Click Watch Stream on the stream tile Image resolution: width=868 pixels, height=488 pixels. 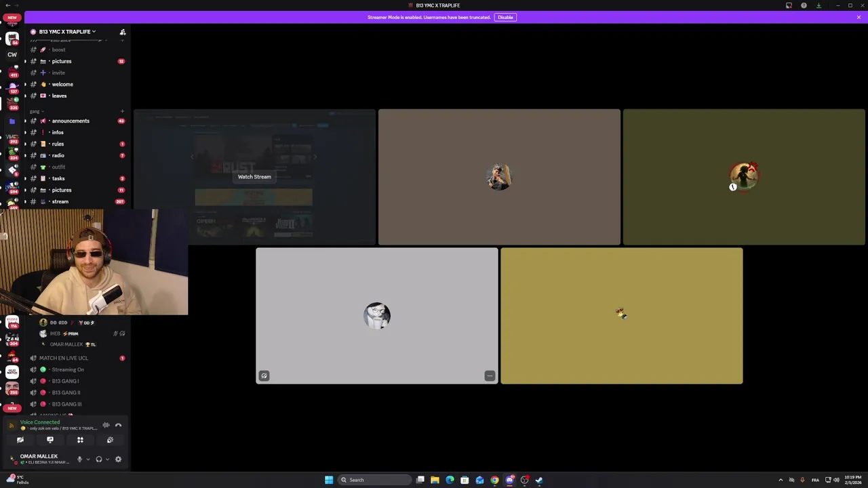point(254,177)
